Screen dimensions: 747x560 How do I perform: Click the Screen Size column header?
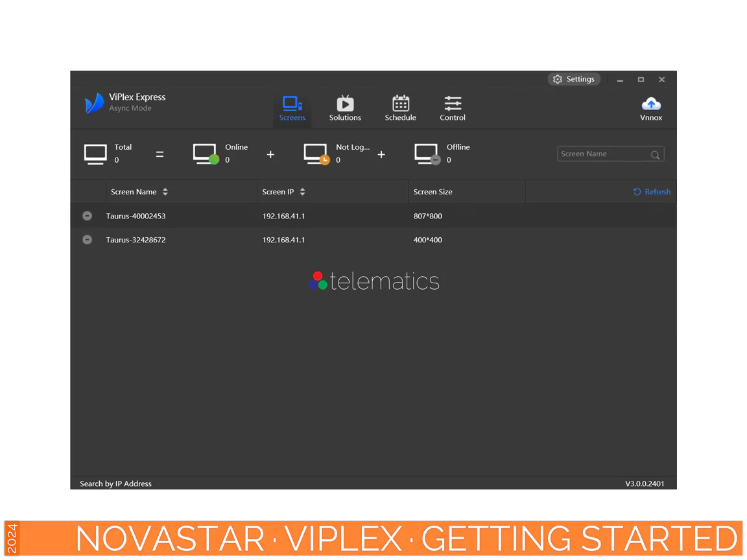tap(433, 192)
